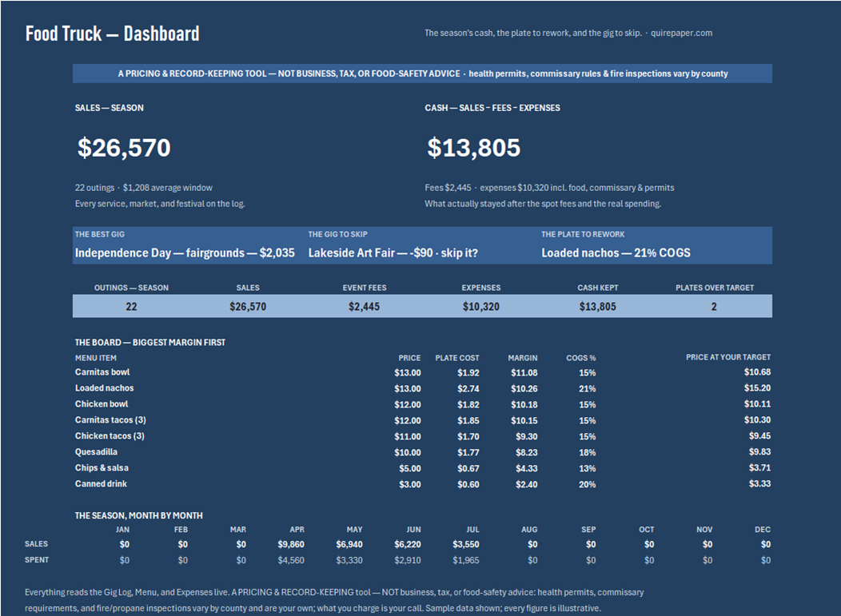Select the JUL sales value $3,550
Image resolution: width=841 pixels, height=616 pixels.
(466, 544)
